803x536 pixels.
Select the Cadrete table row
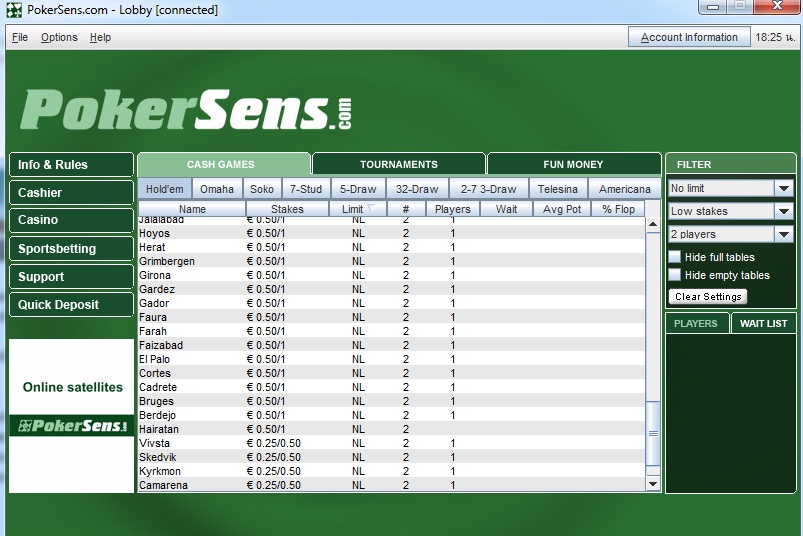coord(391,387)
